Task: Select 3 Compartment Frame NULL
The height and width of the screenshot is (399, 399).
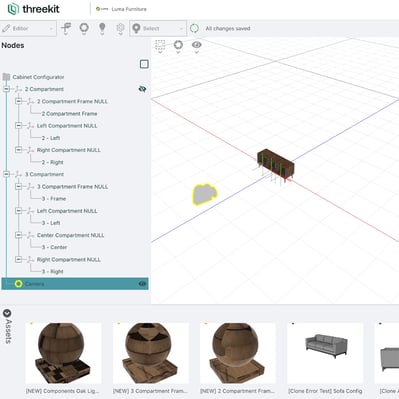Action: [x=72, y=187]
